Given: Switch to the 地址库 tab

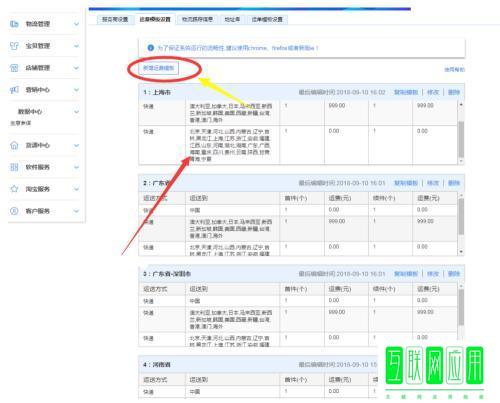Looking at the screenshot, I should coord(232,19).
